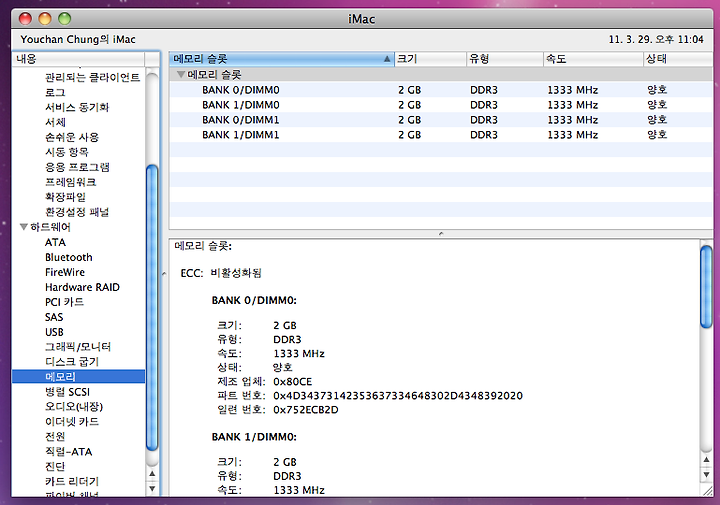
Task: Select 전원 in the sidebar
Action: [x=55, y=437]
